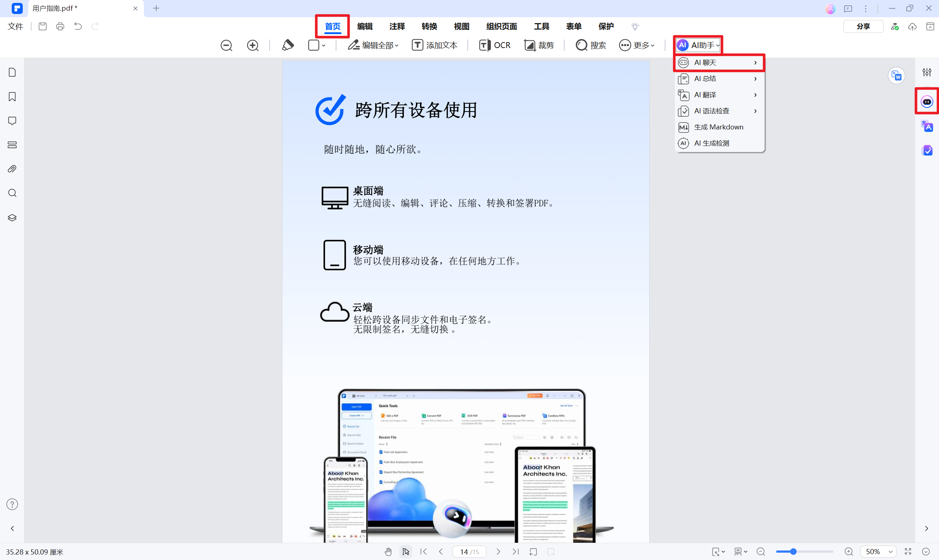Select 生成 Markdown menu item
Screen dimensions: 939x560
coord(719,127)
